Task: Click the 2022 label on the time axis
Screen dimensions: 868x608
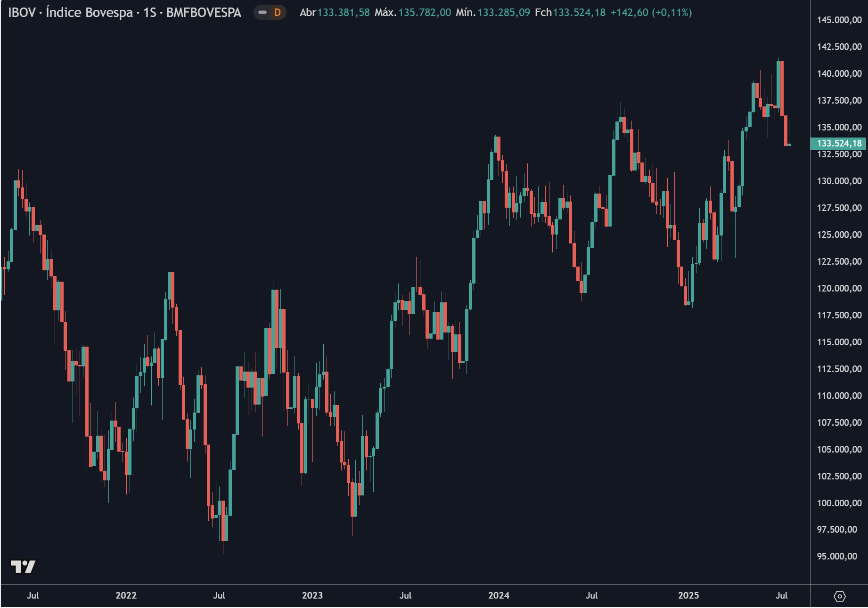Action: [x=126, y=595]
